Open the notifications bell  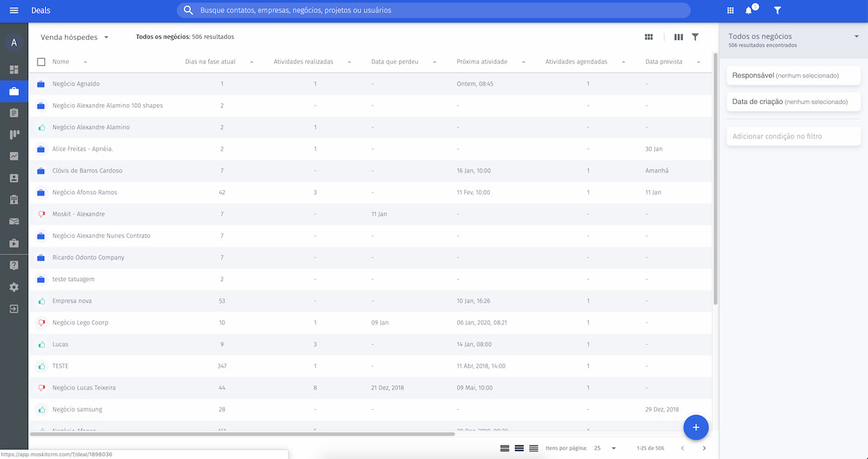click(x=749, y=10)
